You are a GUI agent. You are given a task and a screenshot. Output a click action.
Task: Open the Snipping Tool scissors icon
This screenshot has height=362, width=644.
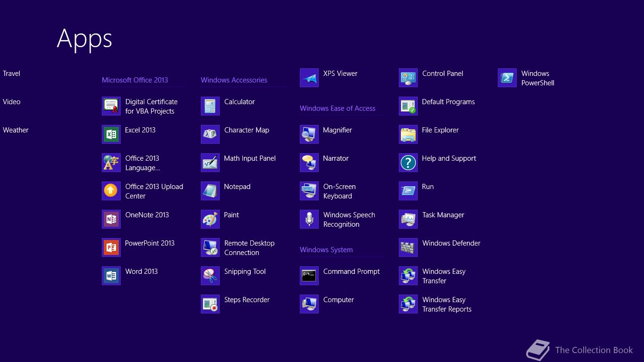pos(210,276)
